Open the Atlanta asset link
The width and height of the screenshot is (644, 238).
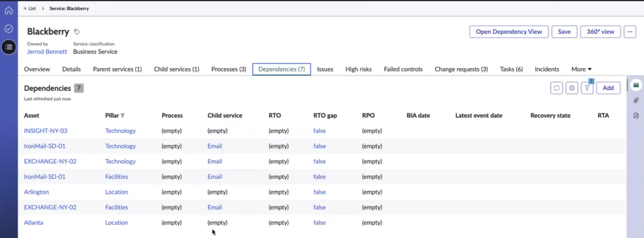tap(33, 223)
